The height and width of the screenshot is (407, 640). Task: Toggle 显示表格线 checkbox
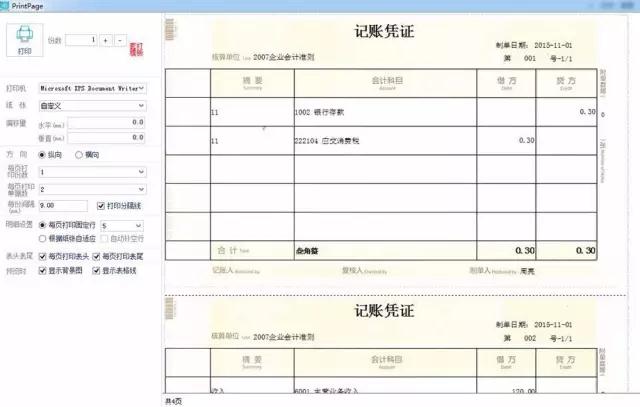98,271
